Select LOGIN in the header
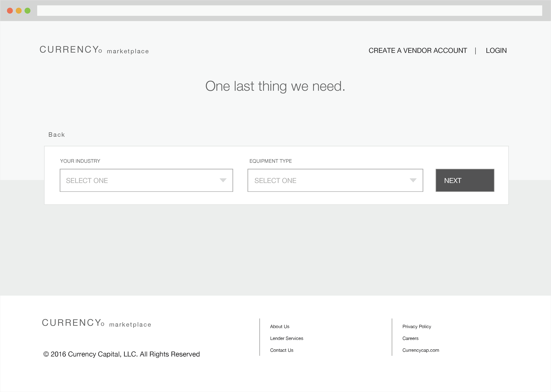 (496, 50)
